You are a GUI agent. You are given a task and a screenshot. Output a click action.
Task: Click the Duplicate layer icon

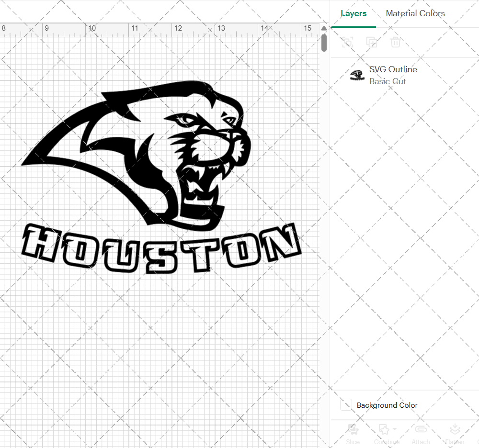click(372, 42)
